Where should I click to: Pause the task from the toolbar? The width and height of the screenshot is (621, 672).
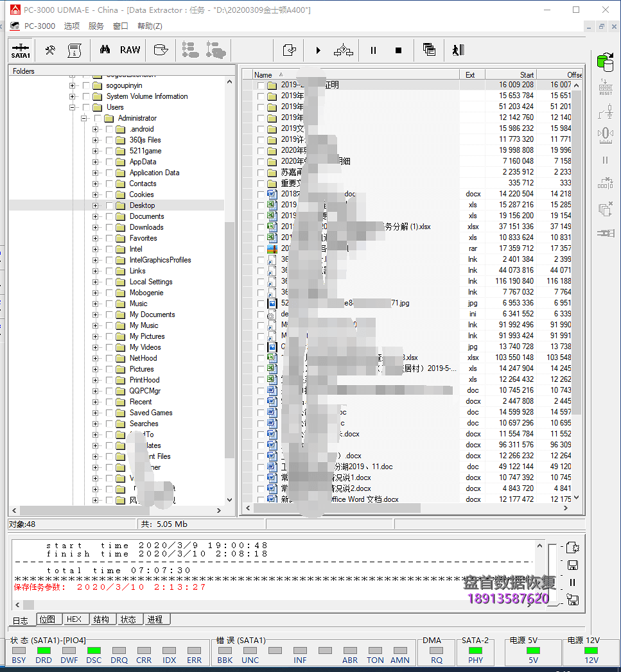coord(374,51)
